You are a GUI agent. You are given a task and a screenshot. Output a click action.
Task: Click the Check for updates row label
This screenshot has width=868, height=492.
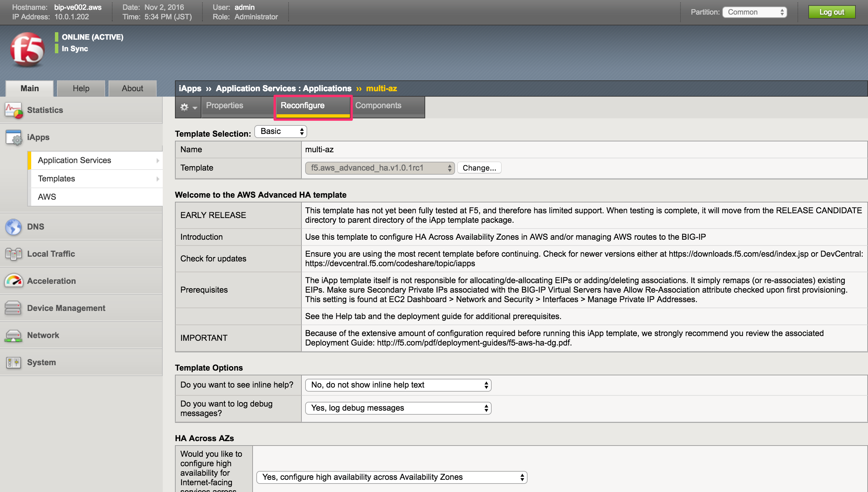pyautogui.click(x=213, y=259)
